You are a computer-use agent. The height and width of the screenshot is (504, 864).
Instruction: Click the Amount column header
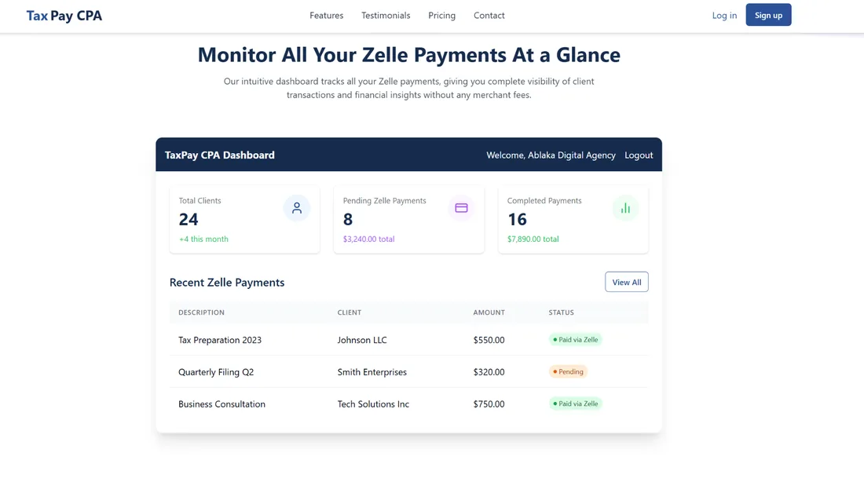(489, 312)
